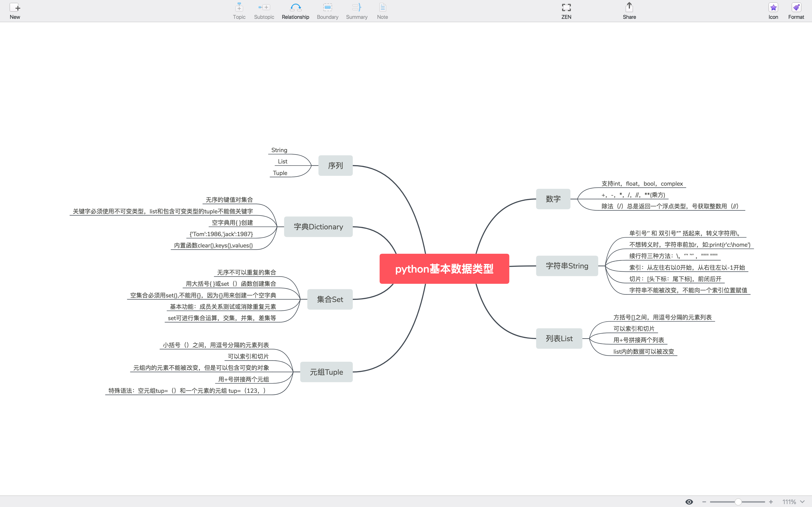Select the central python基本数据类型 topic
This screenshot has width=812, height=507.
tap(444, 268)
